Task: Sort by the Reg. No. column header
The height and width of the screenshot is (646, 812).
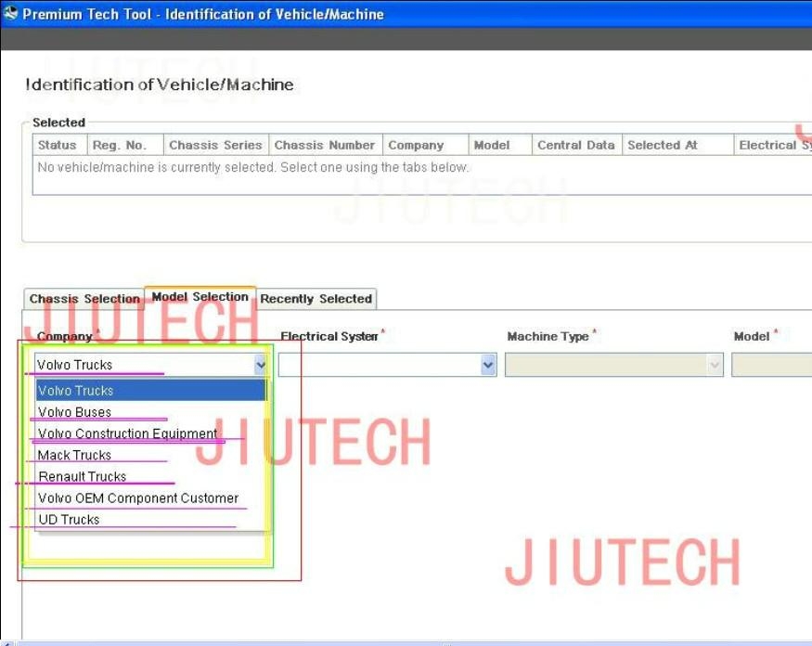Action: point(119,145)
